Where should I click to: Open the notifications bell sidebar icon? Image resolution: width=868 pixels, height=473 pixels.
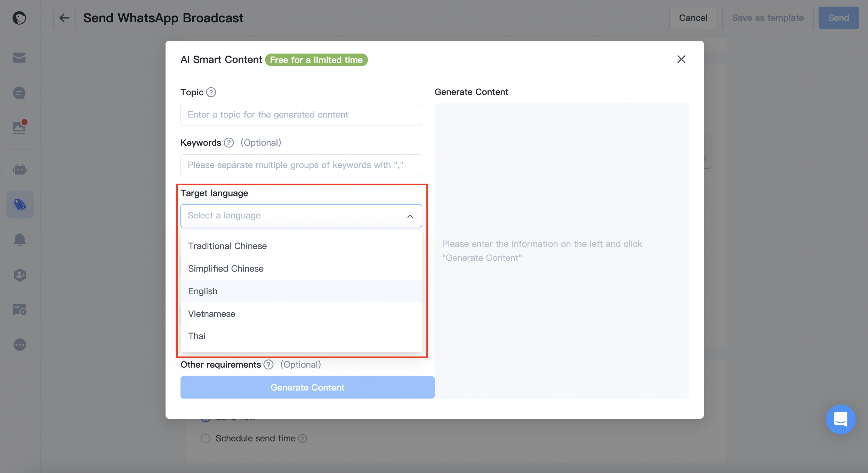click(19, 240)
